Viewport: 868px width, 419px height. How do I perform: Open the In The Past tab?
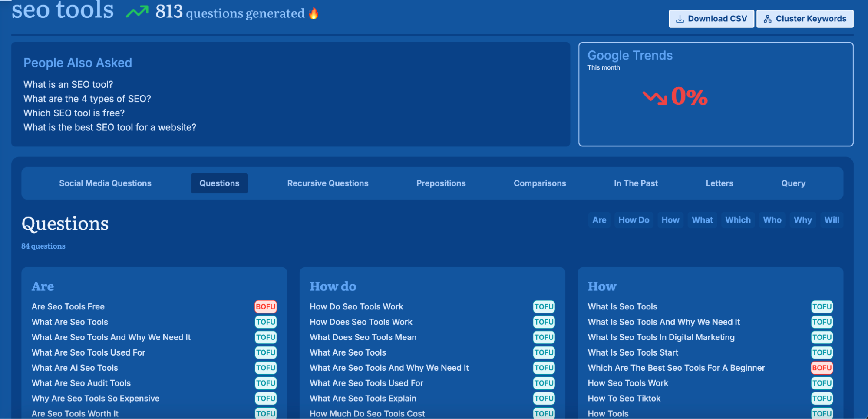point(636,183)
